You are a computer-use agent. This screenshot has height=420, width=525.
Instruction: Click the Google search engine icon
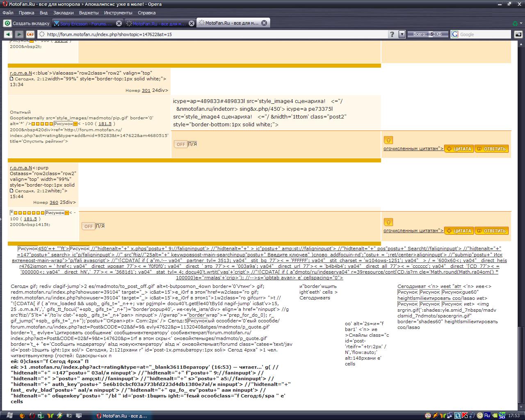[454, 34]
